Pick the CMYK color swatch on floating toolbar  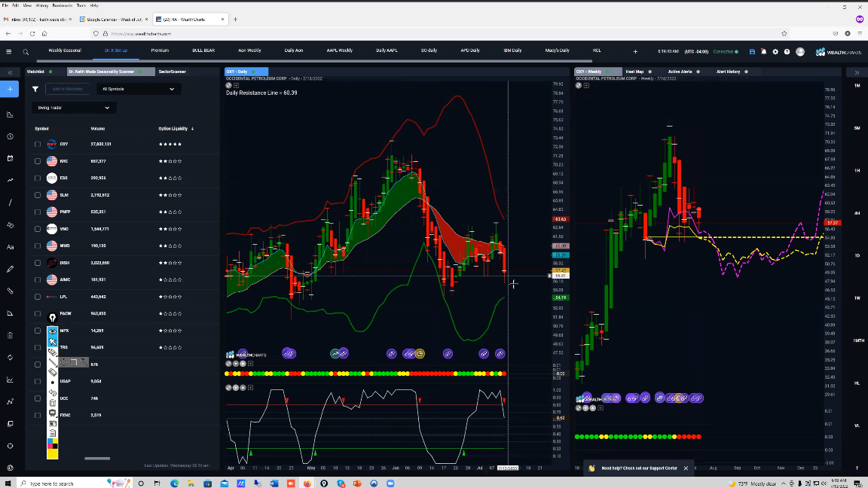pyautogui.click(x=53, y=444)
